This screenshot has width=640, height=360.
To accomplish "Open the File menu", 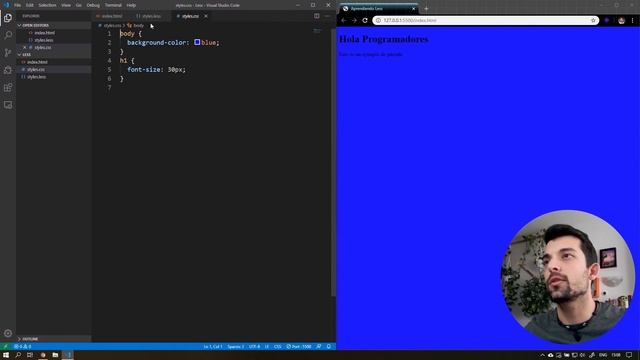I will (x=18, y=5).
